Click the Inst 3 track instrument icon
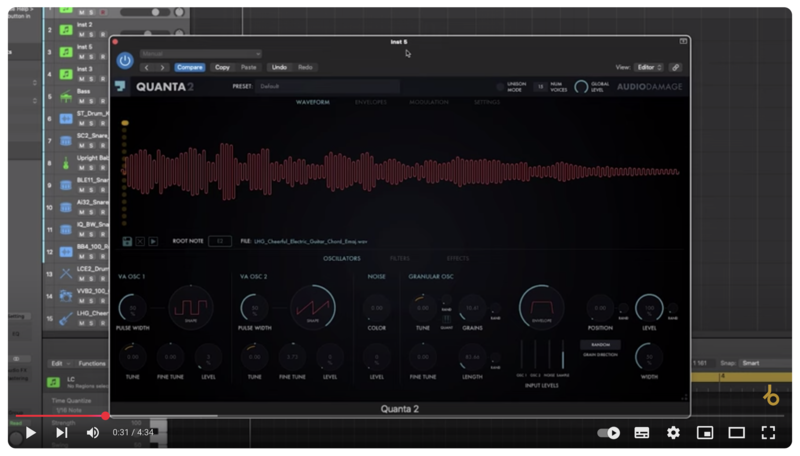 66,74
